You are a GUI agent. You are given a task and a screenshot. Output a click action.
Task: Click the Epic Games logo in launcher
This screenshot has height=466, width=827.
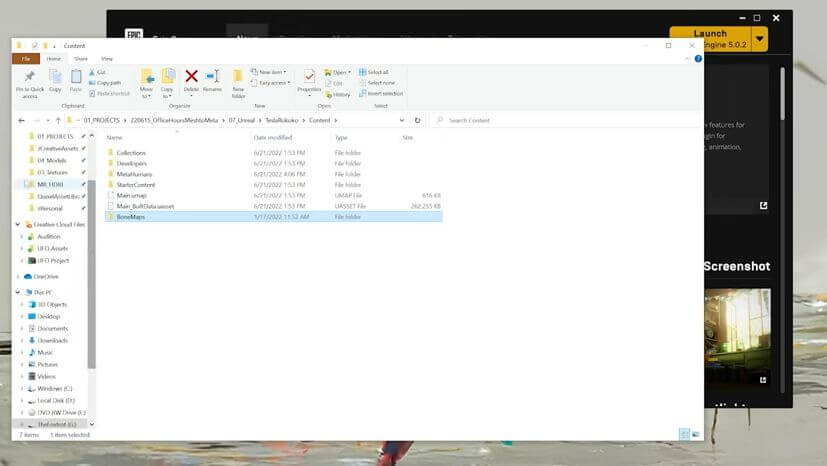point(134,33)
